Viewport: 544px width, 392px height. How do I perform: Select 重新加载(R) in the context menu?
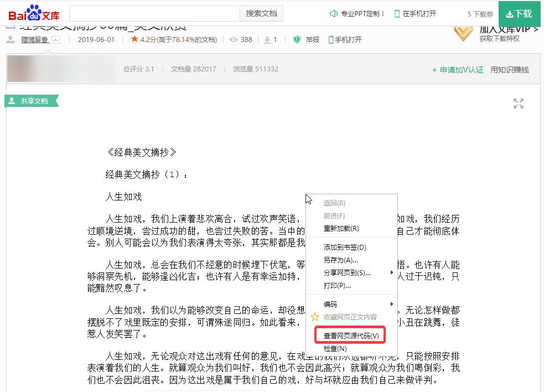[341, 229]
